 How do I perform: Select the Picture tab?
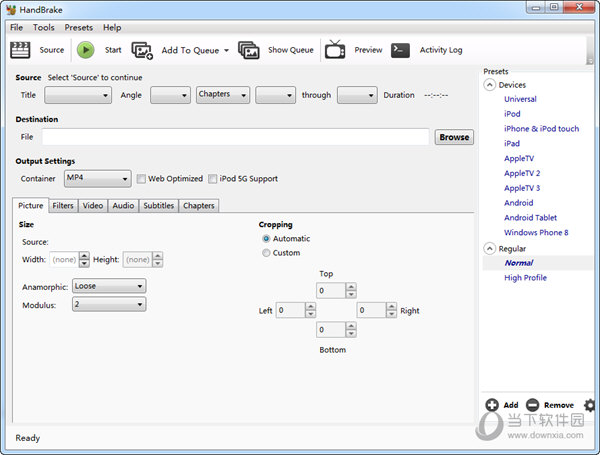(31, 205)
